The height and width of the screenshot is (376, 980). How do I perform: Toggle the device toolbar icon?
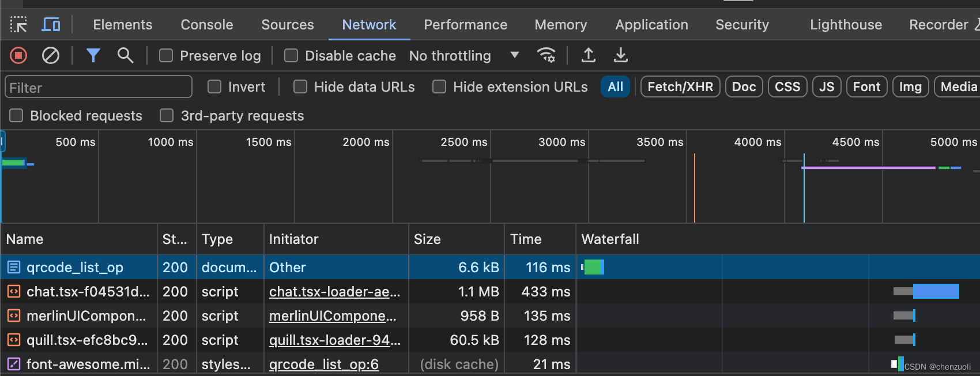point(51,25)
